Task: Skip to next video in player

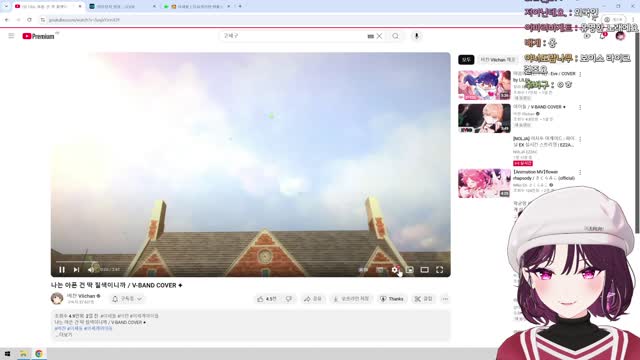Action: pos(76,269)
